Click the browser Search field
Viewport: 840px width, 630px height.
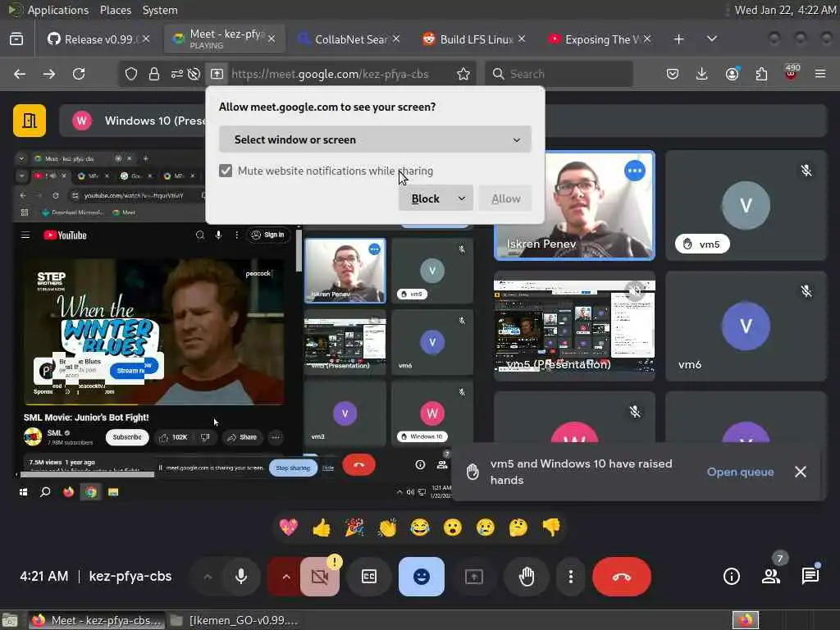coord(559,74)
